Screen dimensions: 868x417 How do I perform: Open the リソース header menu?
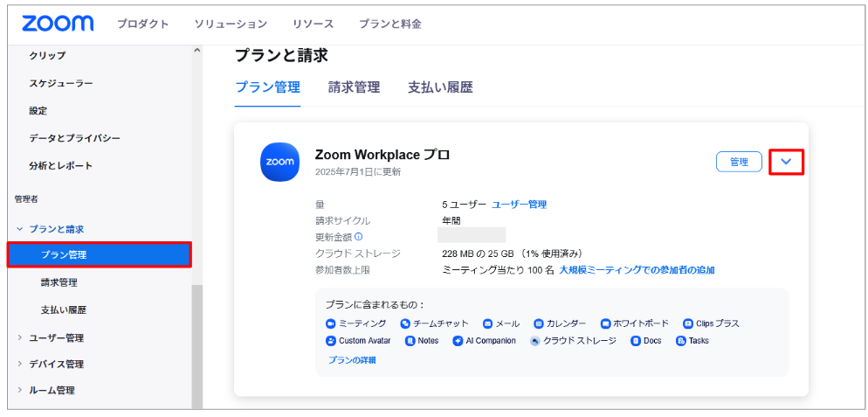[x=313, y=24]
